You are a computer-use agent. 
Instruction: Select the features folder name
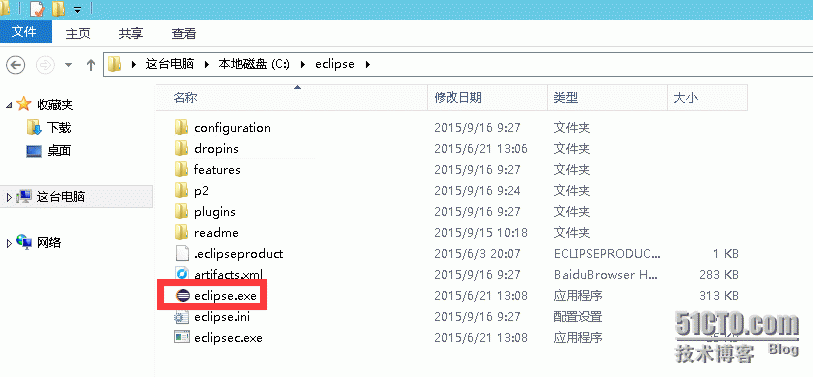point(217,170)
